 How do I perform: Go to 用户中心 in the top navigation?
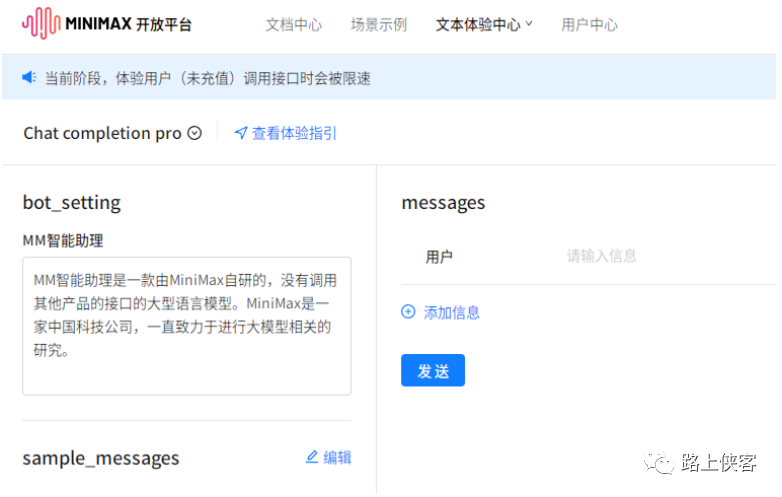[589, 24]
